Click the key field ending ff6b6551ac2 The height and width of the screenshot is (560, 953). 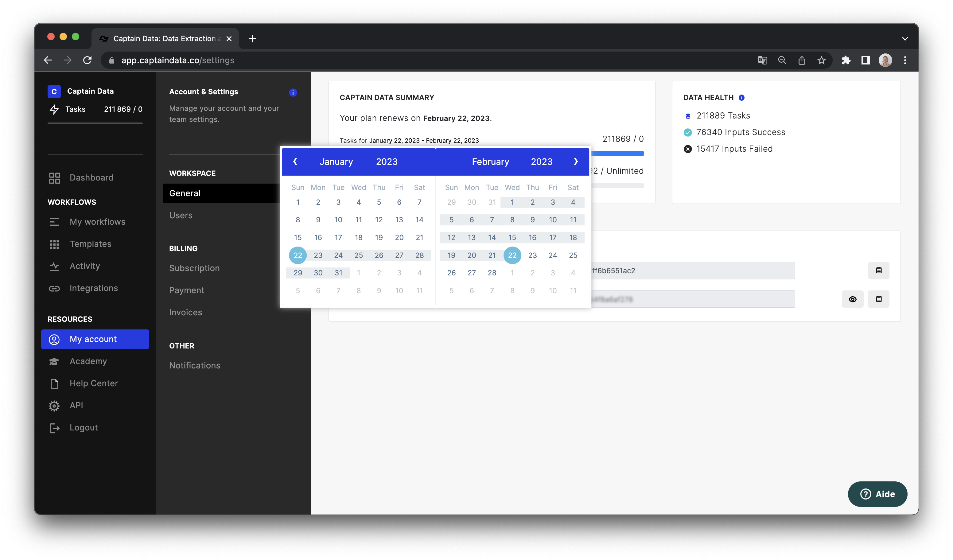pos(693,270)
